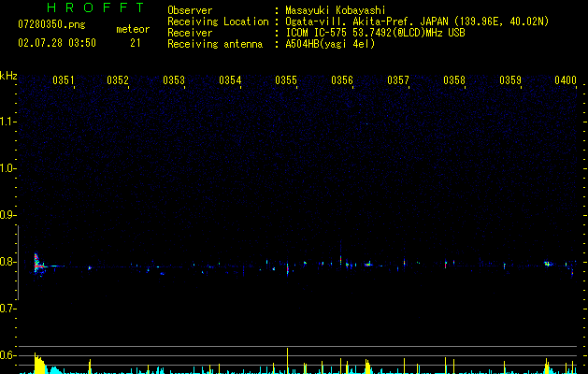Click the 0400 time marker
Viewport: 588px width, 374px height.
tap(566, 80)
